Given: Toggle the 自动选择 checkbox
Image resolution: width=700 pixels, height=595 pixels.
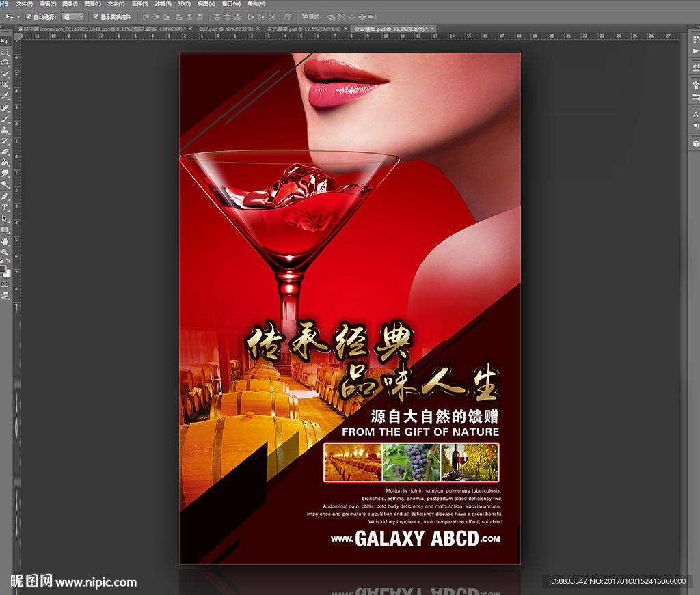Looking at the screenshot, I should coord(28,16).
